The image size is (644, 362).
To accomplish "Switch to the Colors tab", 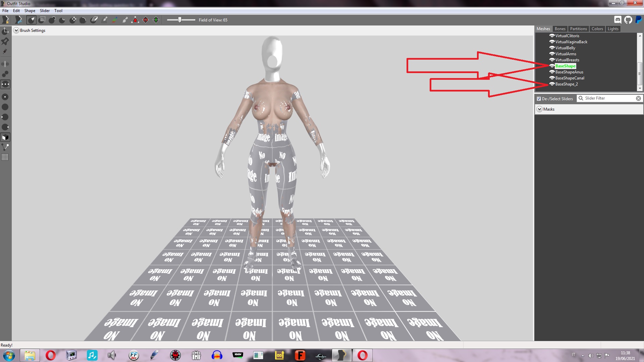I will [x=597, y=29].
